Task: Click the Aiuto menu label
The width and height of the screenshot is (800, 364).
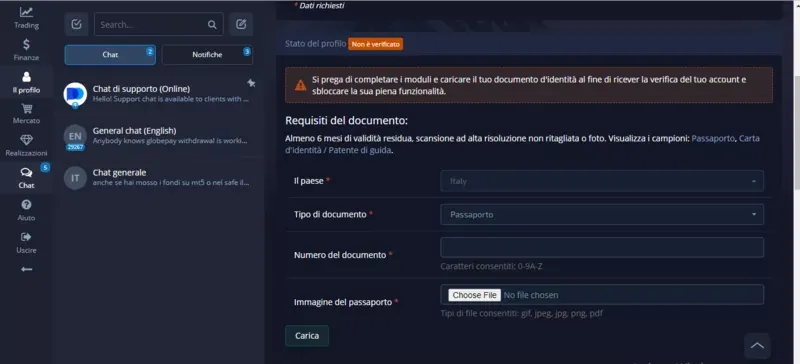Action: 26,218
